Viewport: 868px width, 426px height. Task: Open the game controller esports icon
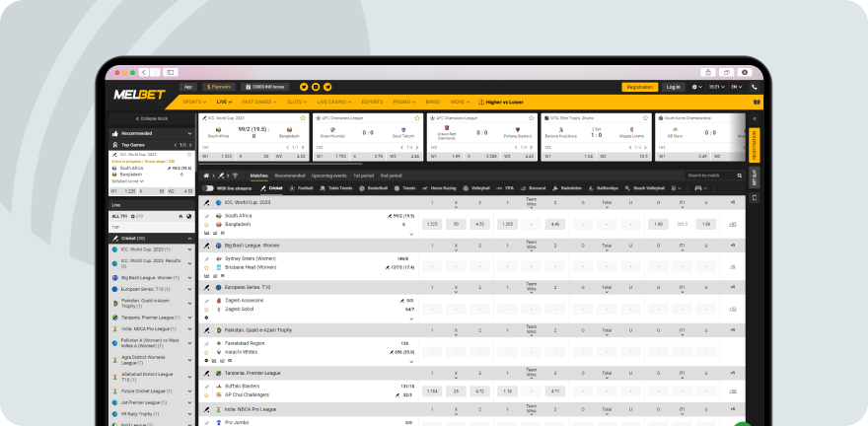tap(698, 188)
